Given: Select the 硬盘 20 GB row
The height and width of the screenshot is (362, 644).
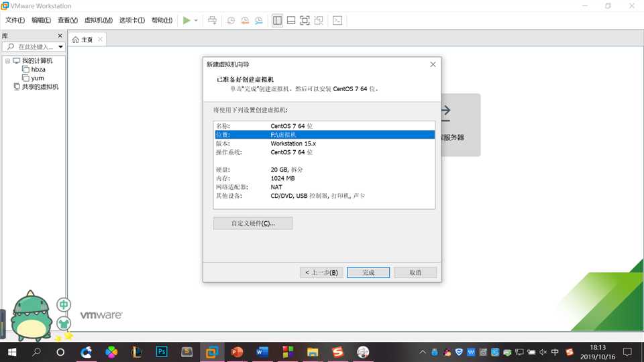Looking at the screenshot, I should (324, 170).
